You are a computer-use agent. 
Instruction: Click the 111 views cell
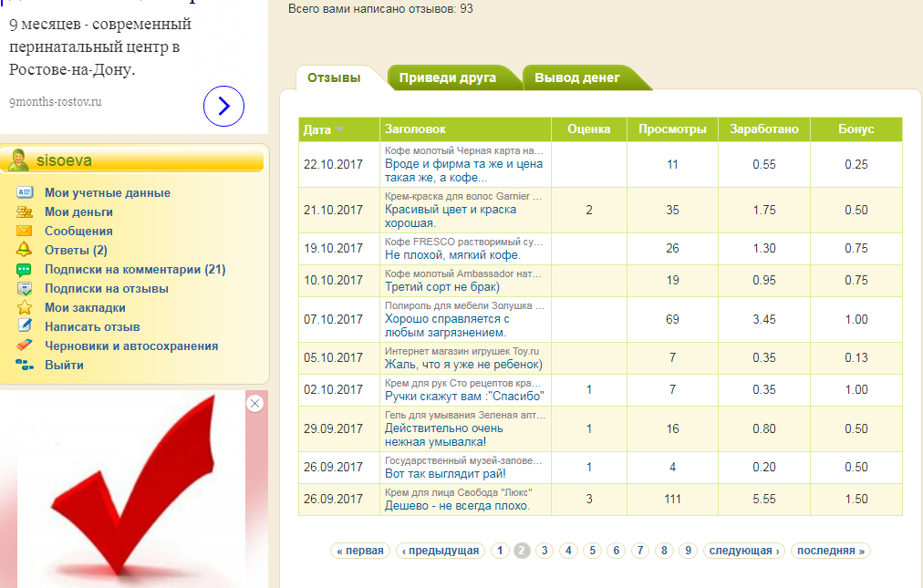coord(672,500)
